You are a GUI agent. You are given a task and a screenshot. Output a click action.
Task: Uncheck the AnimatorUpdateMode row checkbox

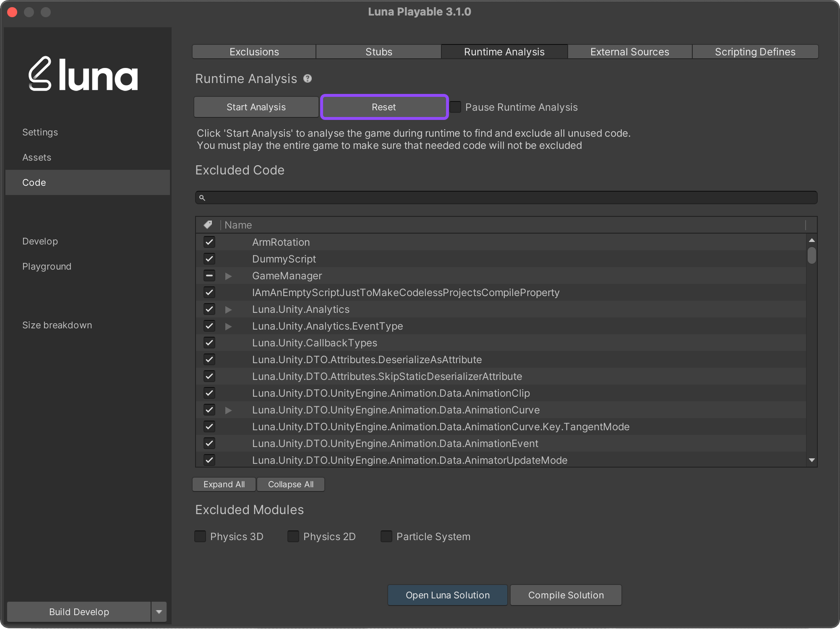[209, 460]
